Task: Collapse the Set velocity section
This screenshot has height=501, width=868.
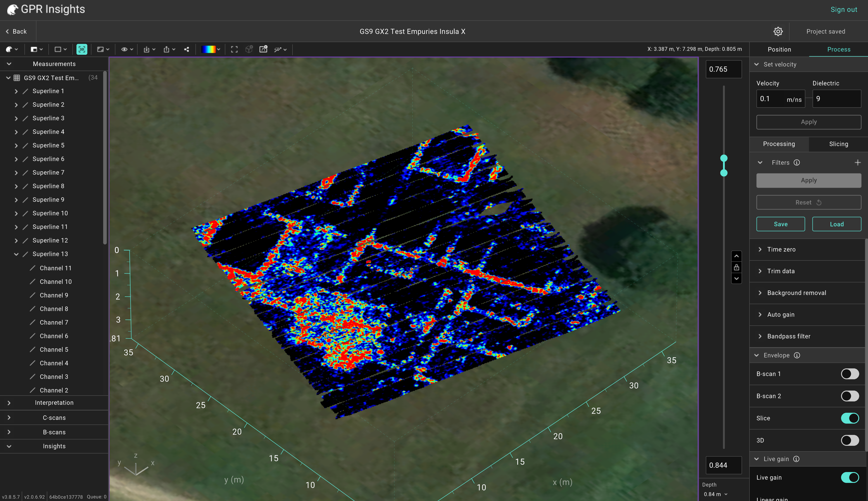Action: coord(756,64)
